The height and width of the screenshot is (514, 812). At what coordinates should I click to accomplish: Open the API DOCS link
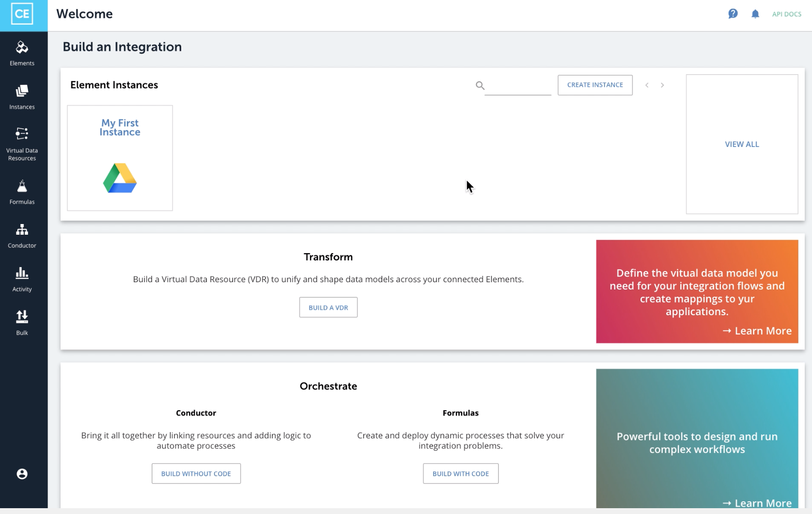pos(786,14)
